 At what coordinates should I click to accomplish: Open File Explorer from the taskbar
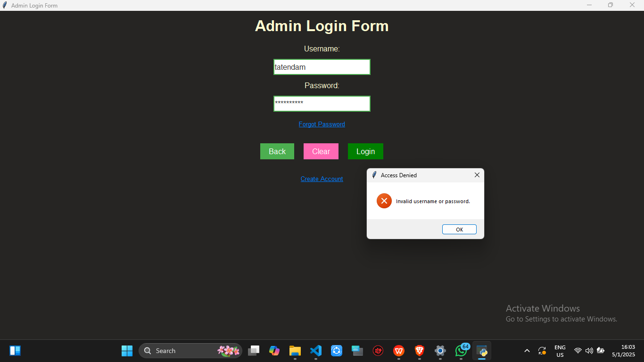click(295, 351)
